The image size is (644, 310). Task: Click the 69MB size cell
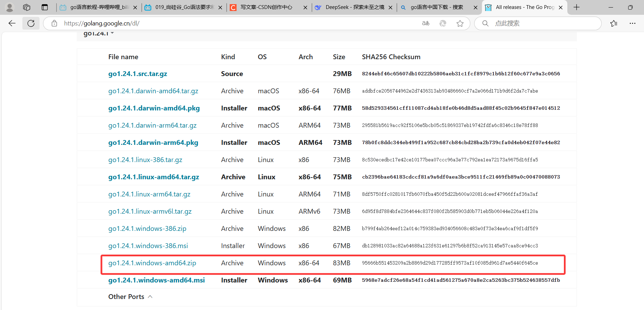point(342,280)
